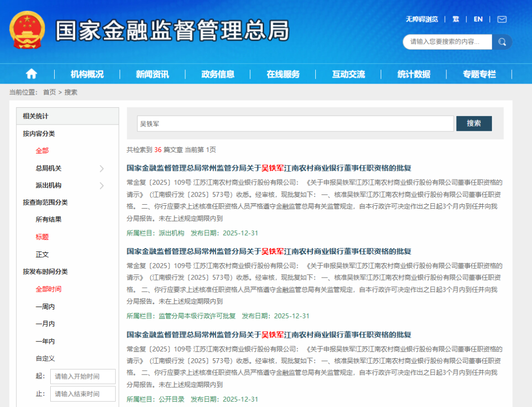532x407 pixels.
Task: Click the 相关统计 panel header
Action: click(x=67, y=116)
